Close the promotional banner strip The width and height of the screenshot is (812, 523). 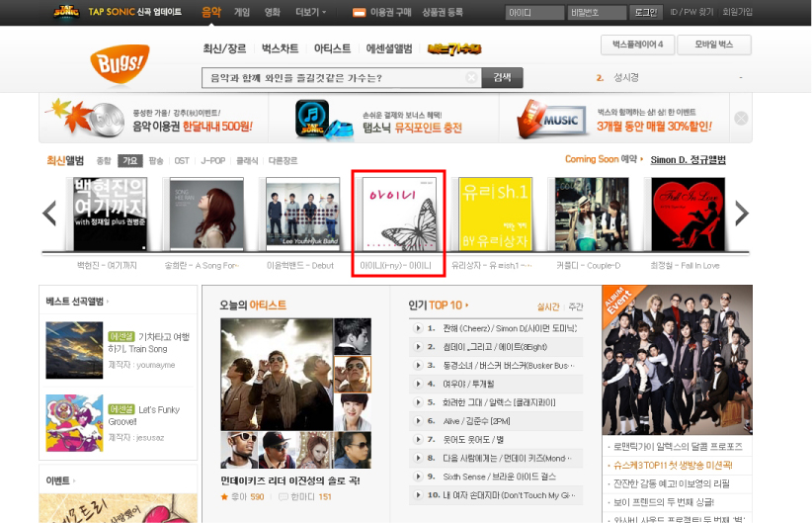(741, 119)
